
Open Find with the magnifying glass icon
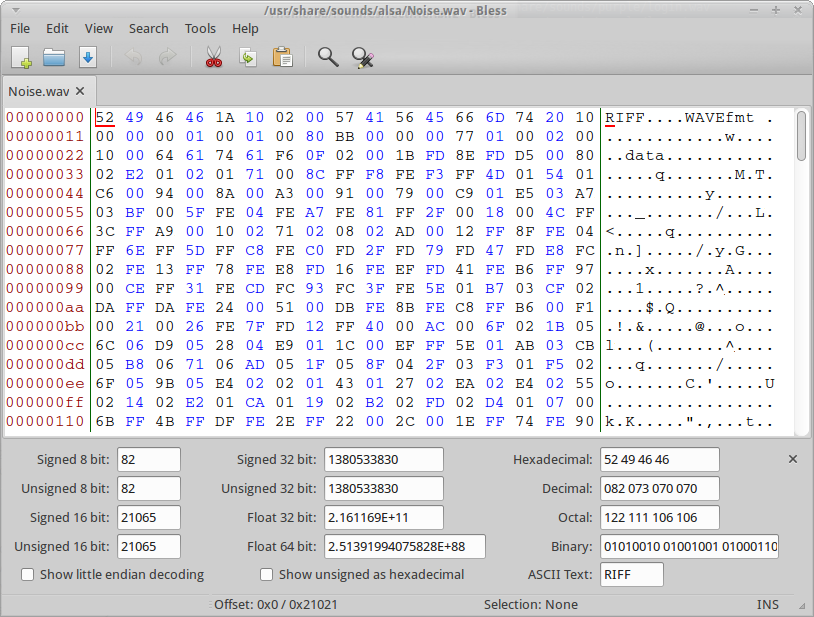[x=328, y=57]
